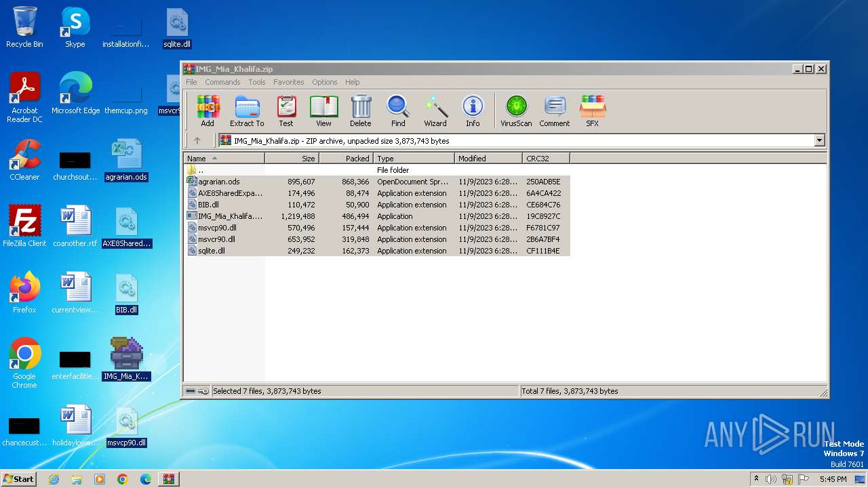Create SFX self-extracting archive
Viewport: 868px width, 488px height.
(593, 111)
